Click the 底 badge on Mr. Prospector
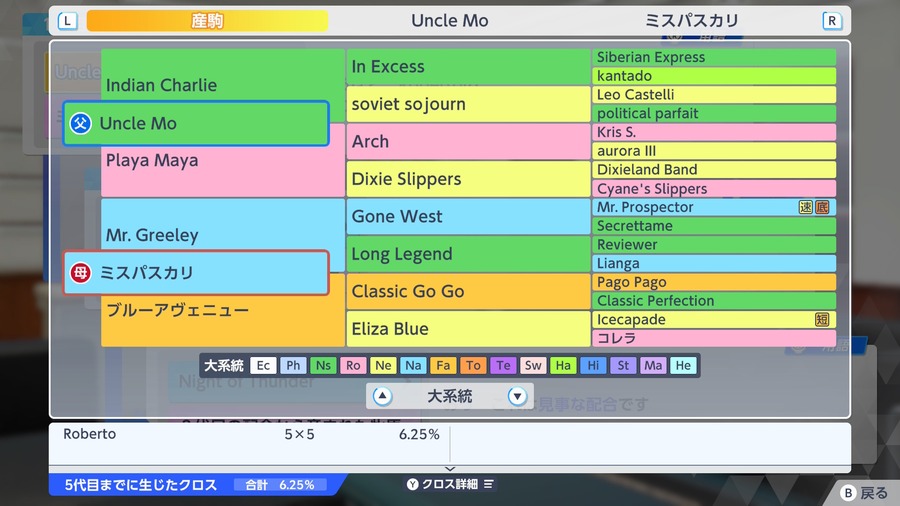The height and width of the screenshot is (506, 900). pos(822,207)
